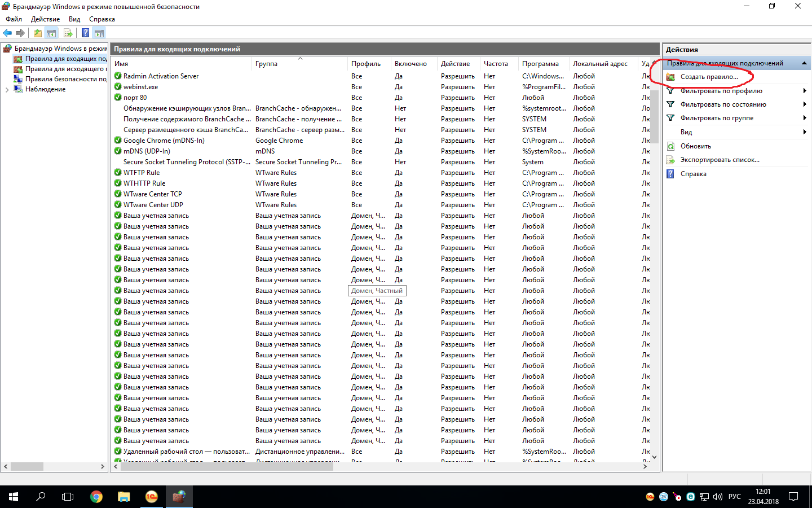The image size is (812, 508).
Task: Click the blue Back arrow in toolbar
Action: pos(7,33)
